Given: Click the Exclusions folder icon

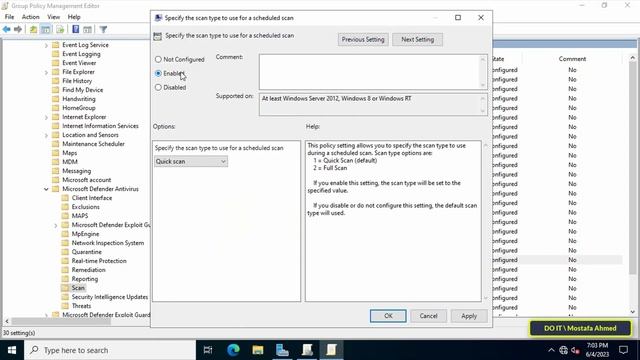Looking at the screenshot, I should 65,207.
